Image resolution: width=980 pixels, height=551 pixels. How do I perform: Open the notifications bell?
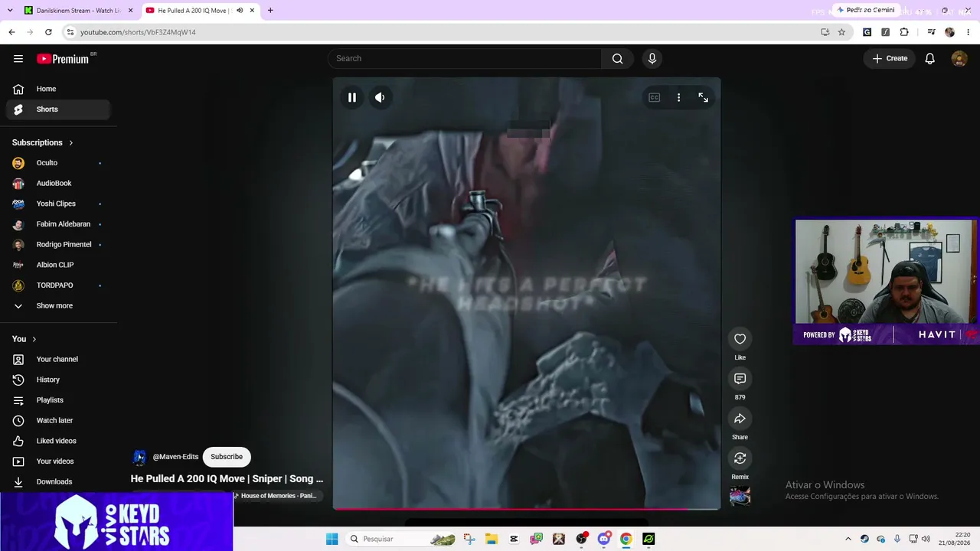(930, 59)
